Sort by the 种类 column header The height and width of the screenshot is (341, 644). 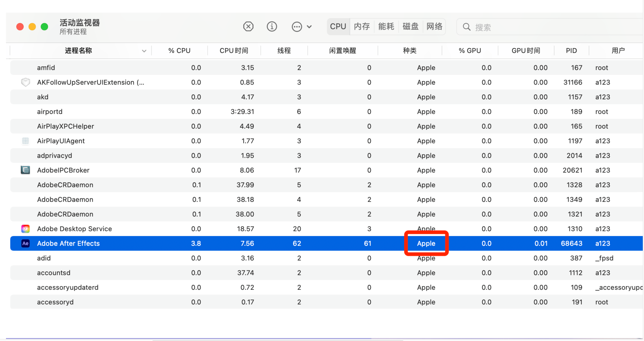[409, 51]
